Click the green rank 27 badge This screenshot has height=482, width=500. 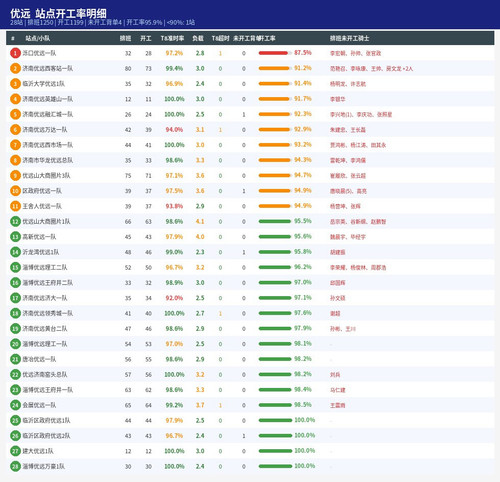(x=15, y=451)
